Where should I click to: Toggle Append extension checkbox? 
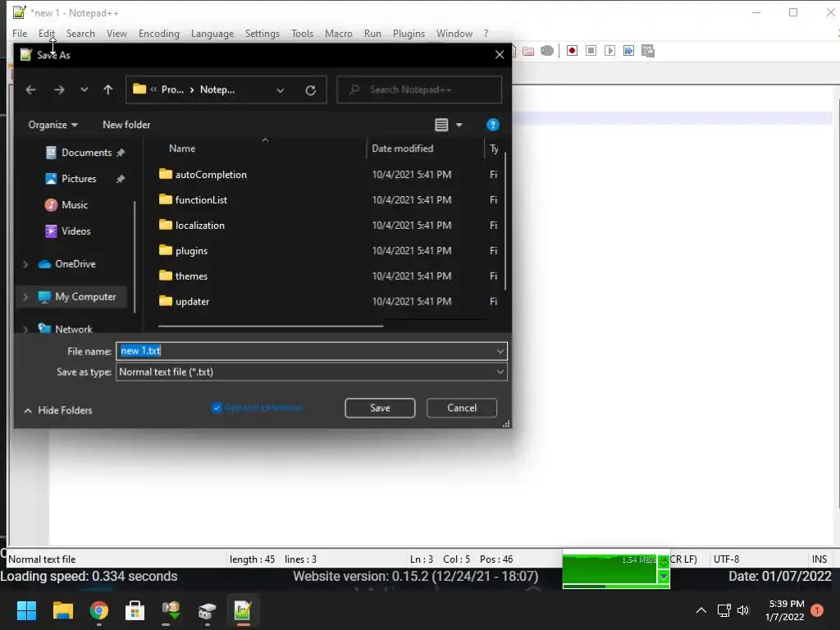217,409
